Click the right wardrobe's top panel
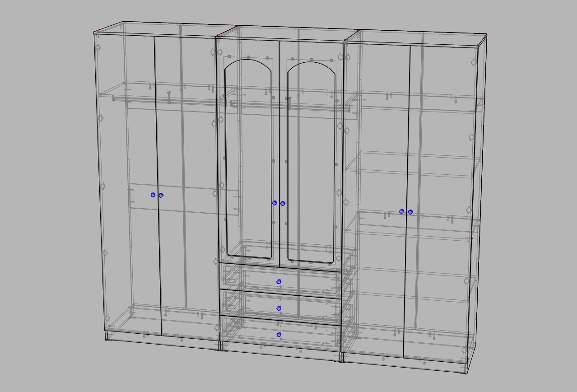The image size is (577, 392). coord(415,38)
